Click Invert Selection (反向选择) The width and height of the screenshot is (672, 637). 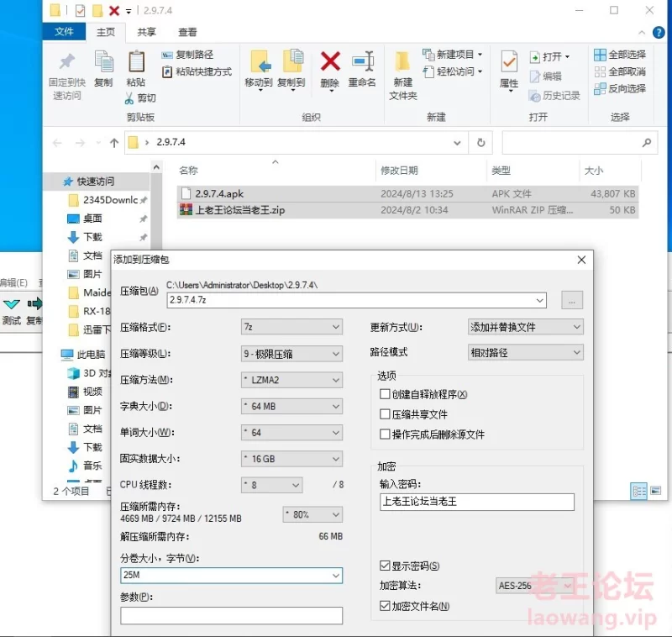(620, 89)
